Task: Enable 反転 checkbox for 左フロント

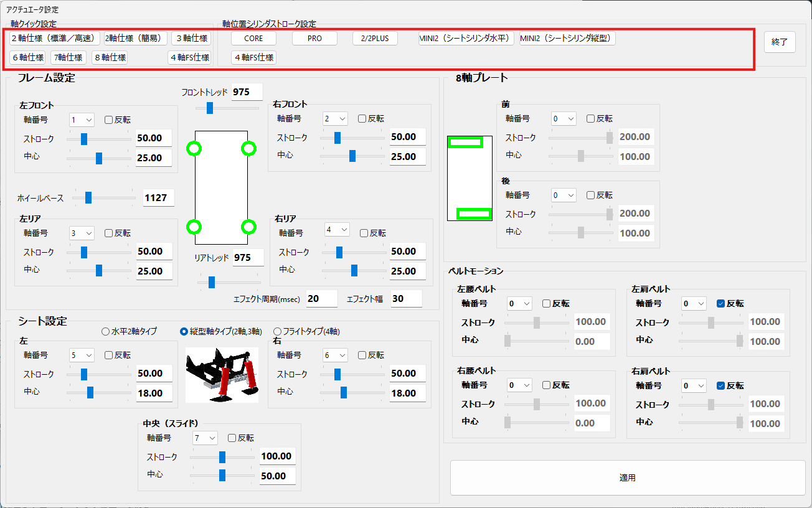Action: click(108, 120)
